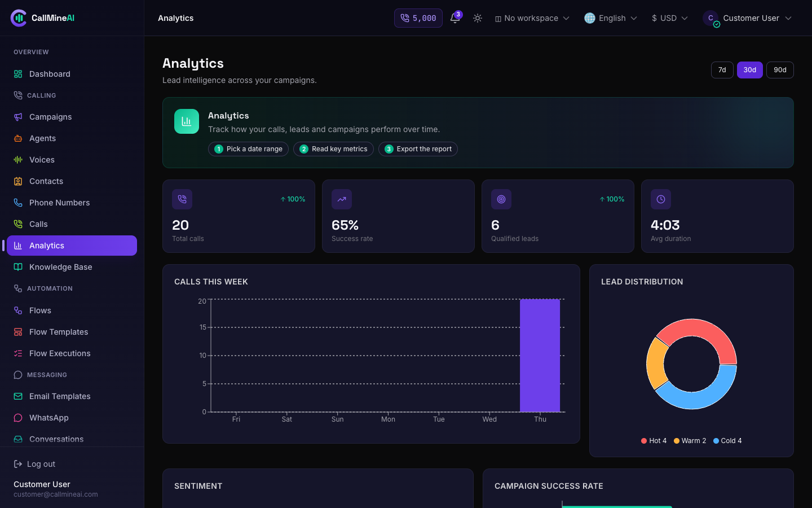Open the English language dropdown
Image resolution: width=812 pixels, height=508 pixels.
coord(611,18)
